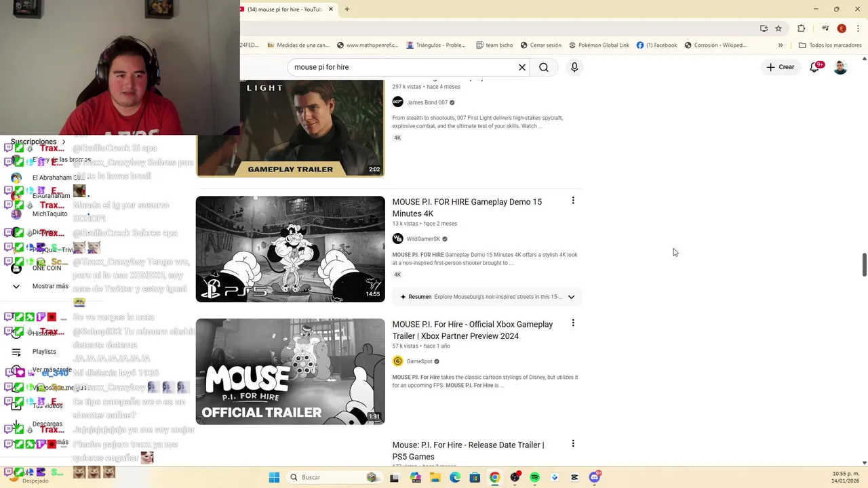Open the Windows Start menu

tap(274, 477)
